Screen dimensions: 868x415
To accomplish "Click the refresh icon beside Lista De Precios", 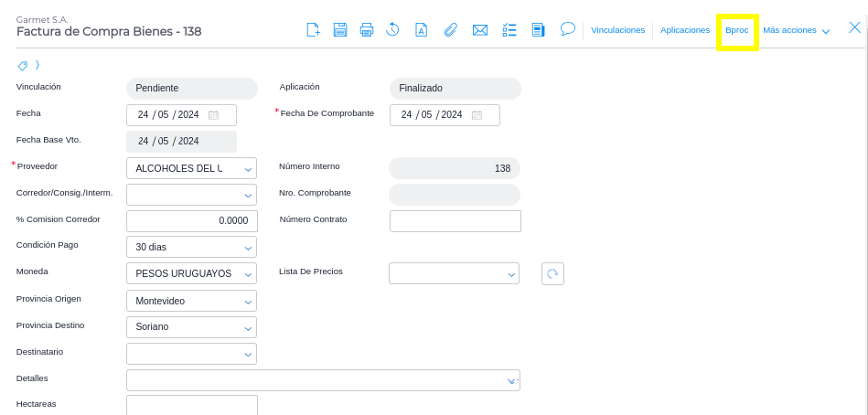I will 552,273.
